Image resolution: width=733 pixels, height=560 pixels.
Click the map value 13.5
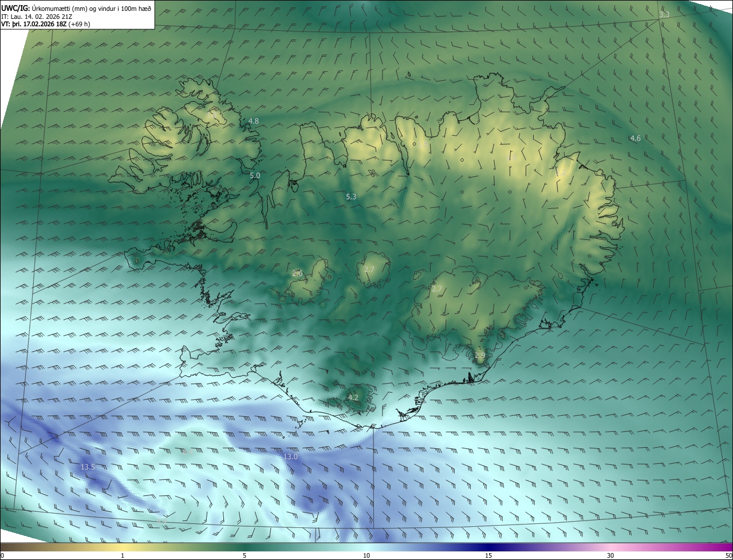pos(88,467)
